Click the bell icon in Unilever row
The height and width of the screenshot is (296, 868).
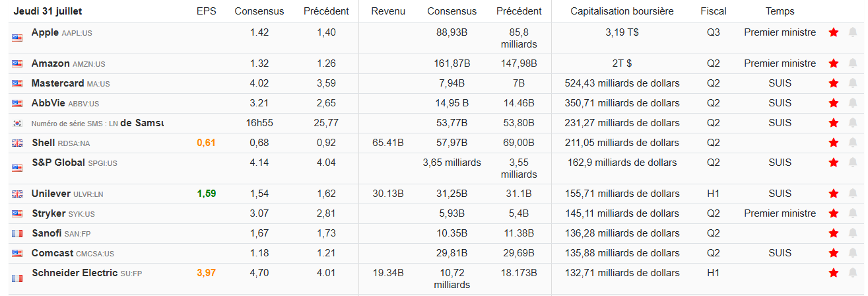coord(853,194)
